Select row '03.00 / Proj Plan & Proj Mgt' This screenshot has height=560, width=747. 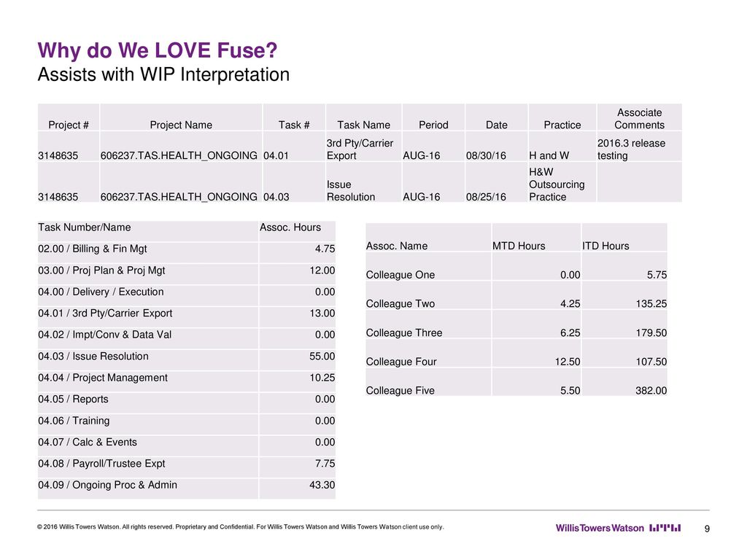(187, 274)
